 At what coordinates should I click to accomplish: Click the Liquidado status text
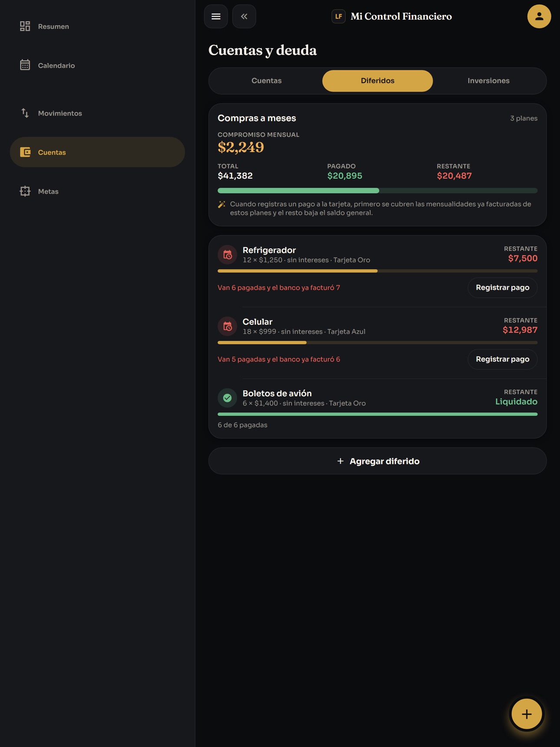pyautogui.click(x=516, y=402)
